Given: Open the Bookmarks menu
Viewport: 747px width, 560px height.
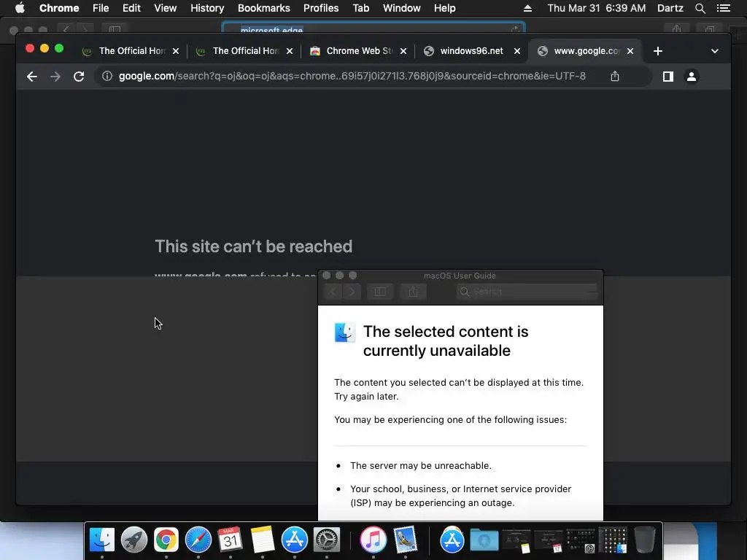Looking at the screenshot, I should pyautogui.click(x=264, y=8).
